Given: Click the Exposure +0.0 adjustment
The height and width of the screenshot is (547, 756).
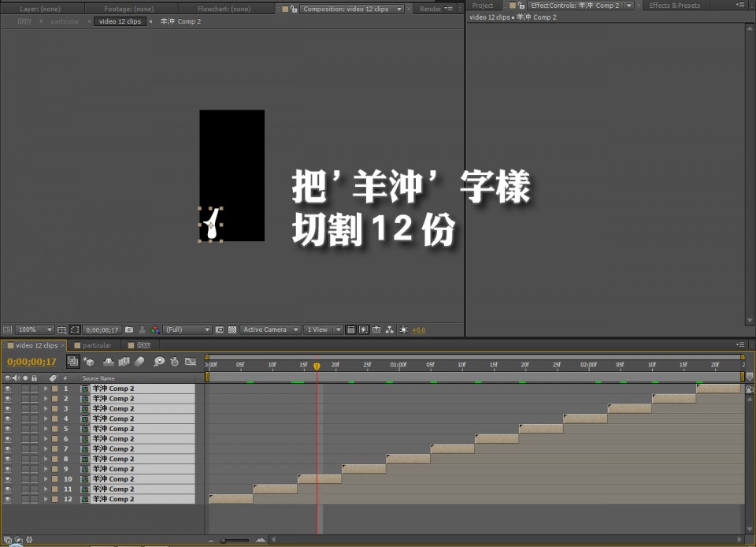Looking at the screenshot, I should (418, 329).
